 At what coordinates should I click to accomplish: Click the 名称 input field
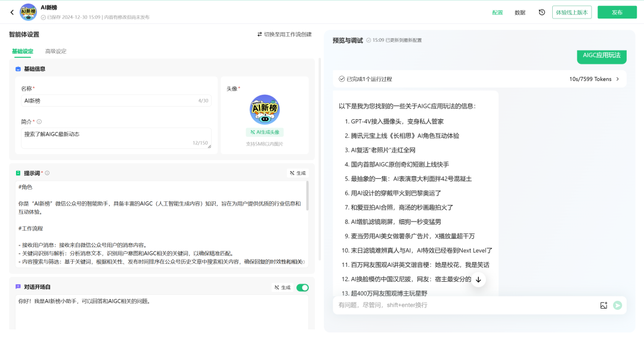[116, 101]
